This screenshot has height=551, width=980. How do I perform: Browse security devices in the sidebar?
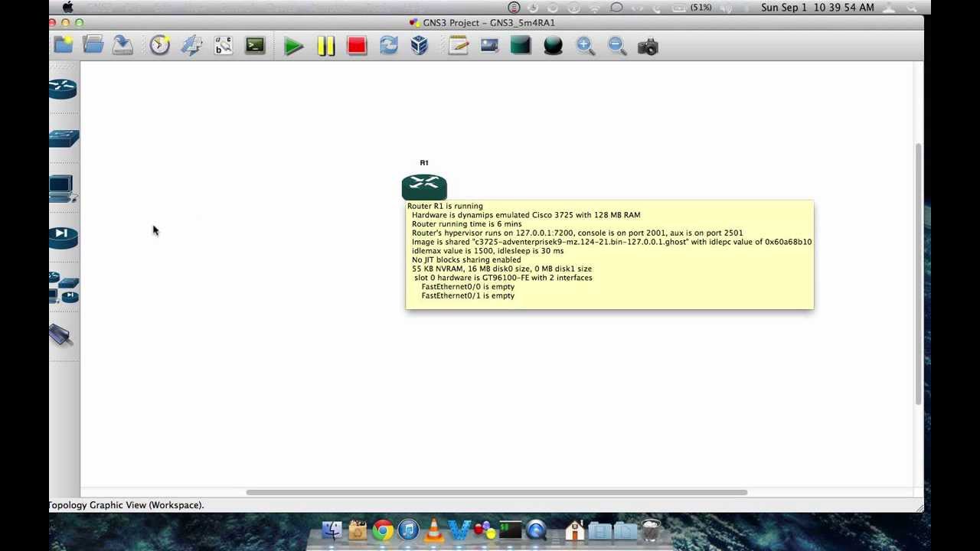pyautogui.click(x=64, y=237)
